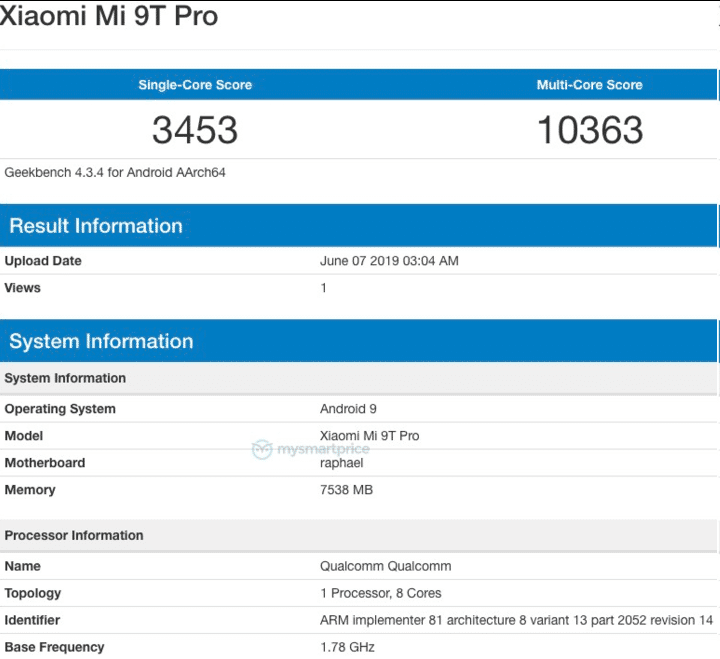
Task: Click the grey System Information subheading row
Action: [65, 378]
